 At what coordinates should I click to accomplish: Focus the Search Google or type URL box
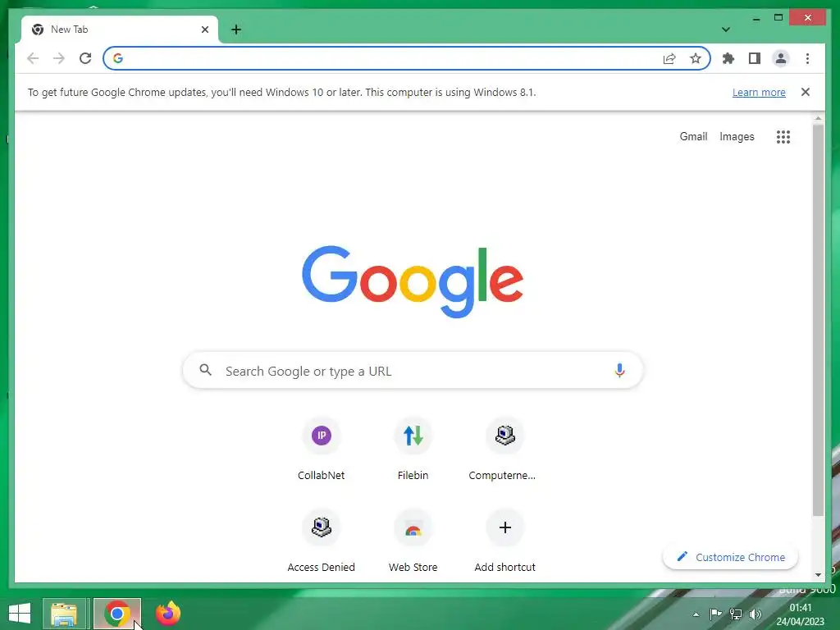413,370
